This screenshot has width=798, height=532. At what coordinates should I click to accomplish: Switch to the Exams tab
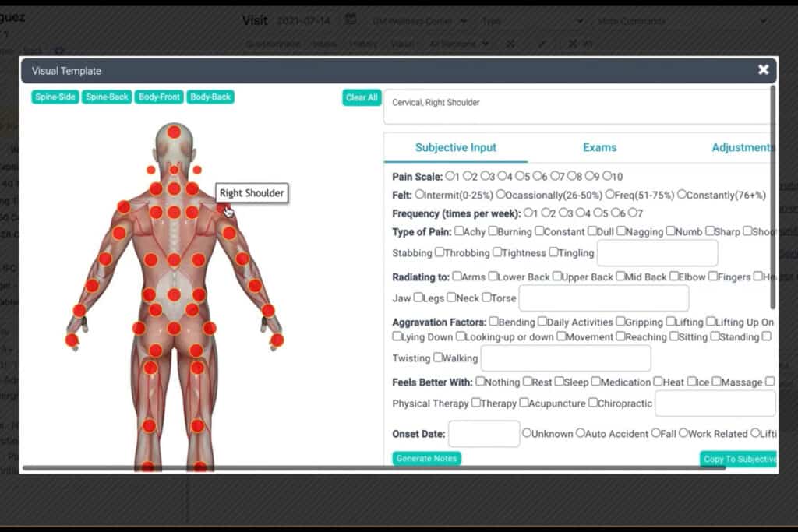pos(599,147)
